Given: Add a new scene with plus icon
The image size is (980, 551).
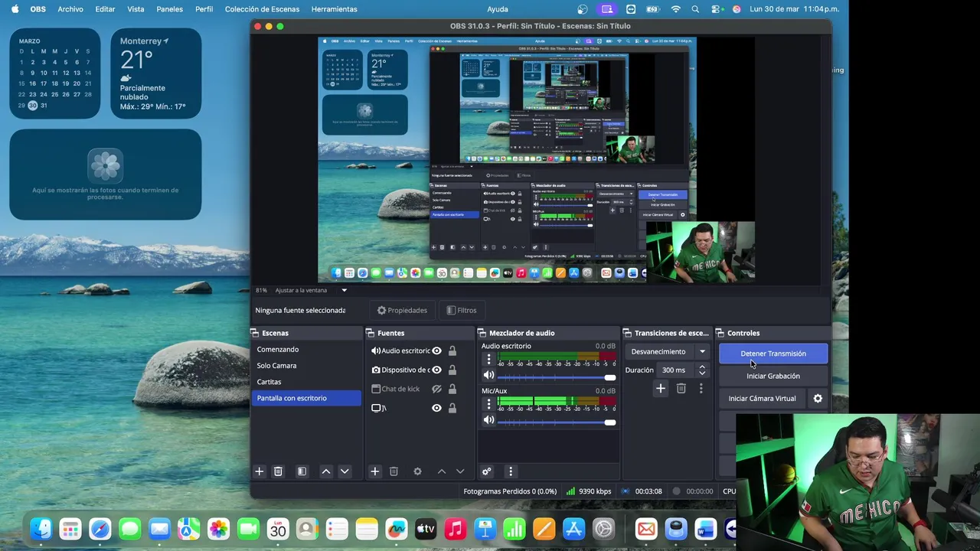Looking at the screenshot, I should (259, 471).
